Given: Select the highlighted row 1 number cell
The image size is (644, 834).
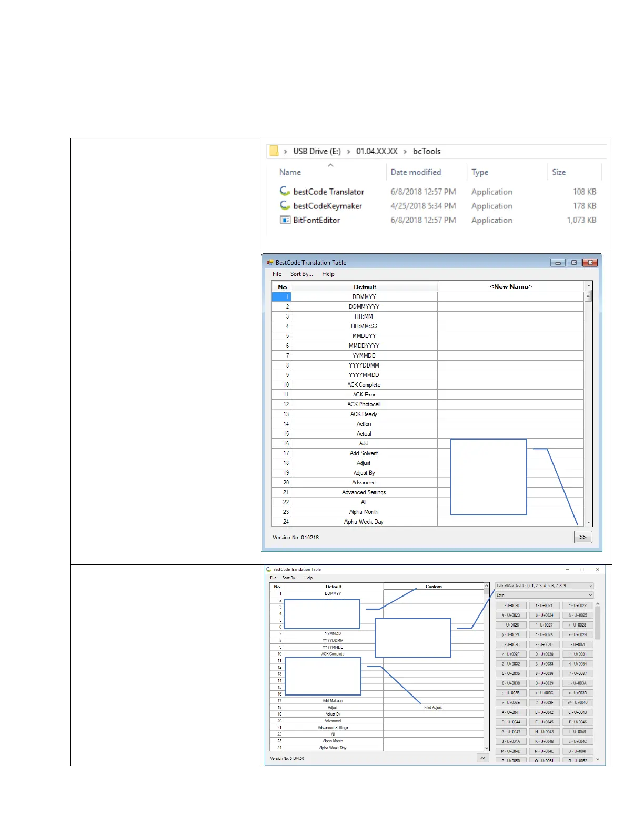Looking at the screenshot, I should pyautogui.click(x=281, y=297).
